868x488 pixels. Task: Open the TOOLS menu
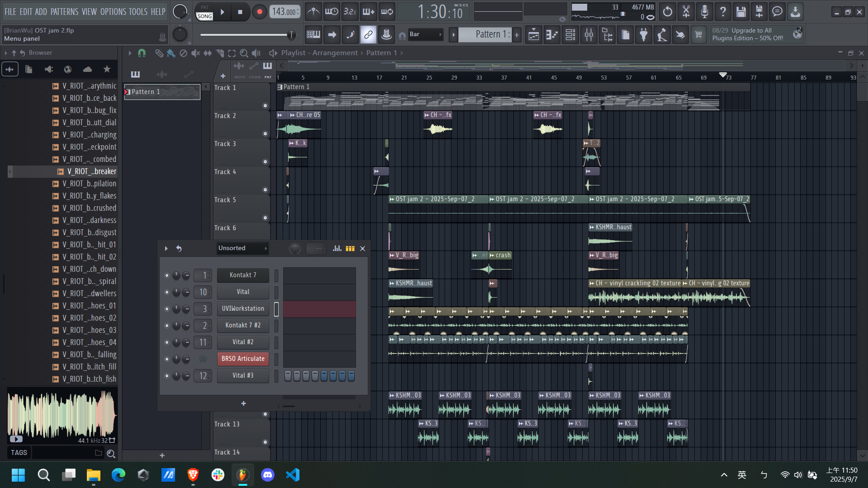coord(138,12)
